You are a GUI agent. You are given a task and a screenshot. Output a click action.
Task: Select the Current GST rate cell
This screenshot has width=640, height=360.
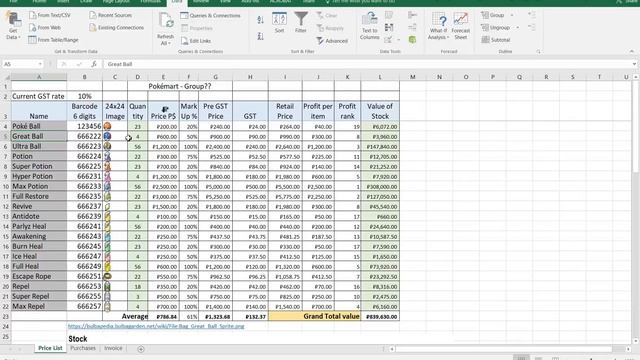coord(39,96)
